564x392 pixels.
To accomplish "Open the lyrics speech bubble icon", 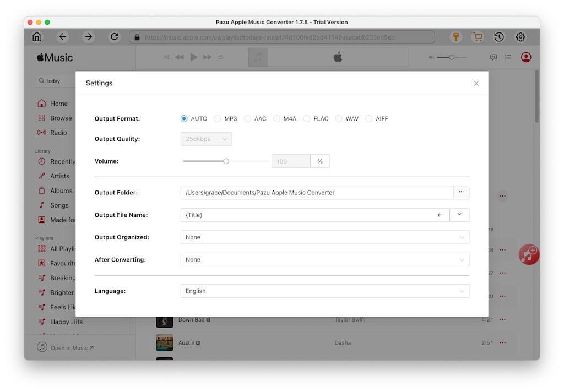I will pyautogui.click(x=493, y=57).
